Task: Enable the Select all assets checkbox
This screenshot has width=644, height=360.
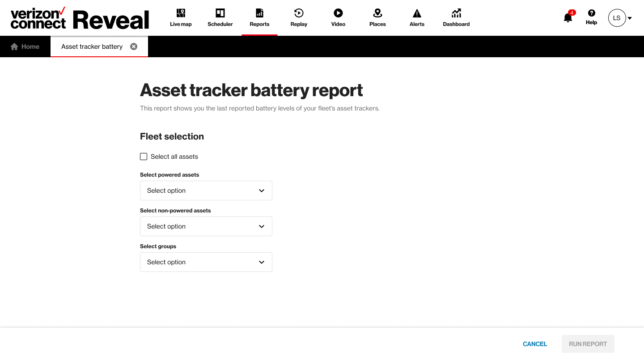Action: point(144,157)
